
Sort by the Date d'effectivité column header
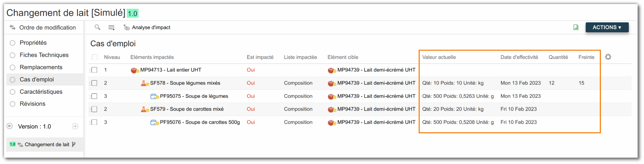[519, 57]
